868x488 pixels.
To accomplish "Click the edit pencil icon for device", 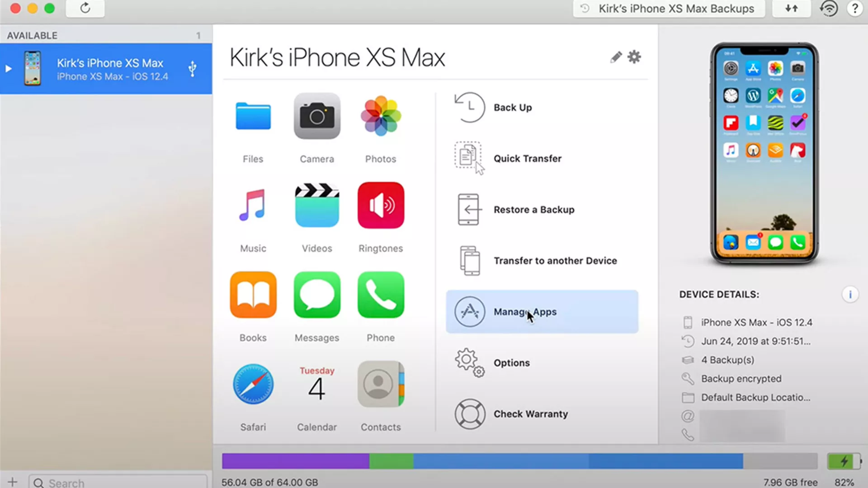I will tap(615, 57).
